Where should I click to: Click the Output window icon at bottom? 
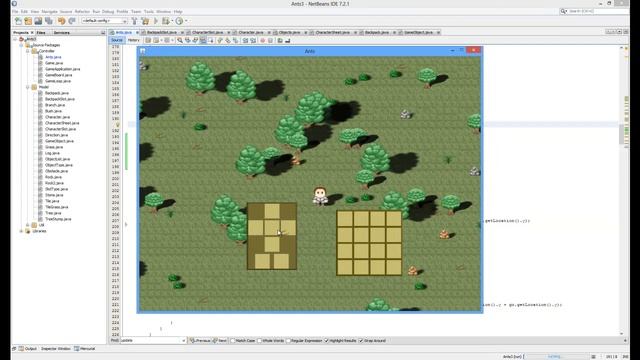coord(21,349)
